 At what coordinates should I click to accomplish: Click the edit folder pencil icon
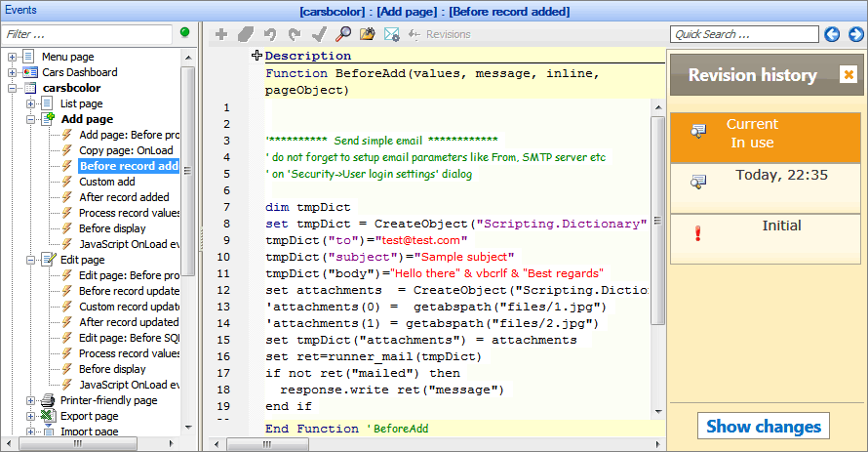tap(367, 34)
